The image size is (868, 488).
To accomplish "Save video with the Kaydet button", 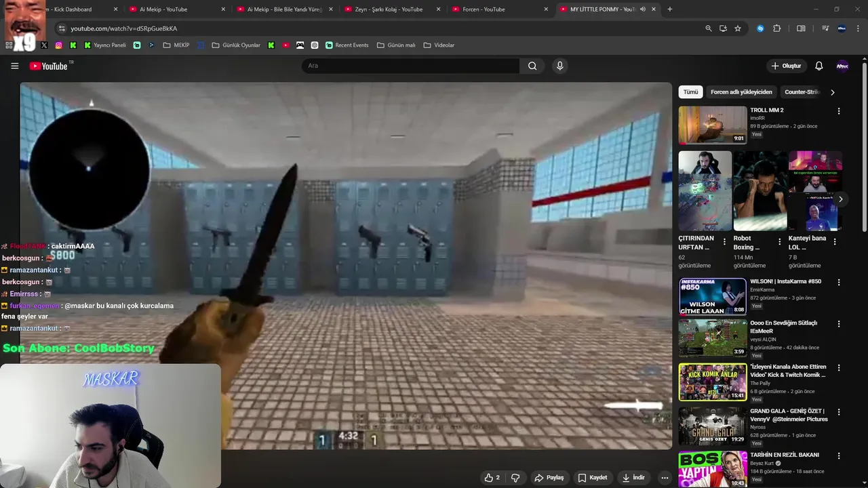I will coord(592,478).
